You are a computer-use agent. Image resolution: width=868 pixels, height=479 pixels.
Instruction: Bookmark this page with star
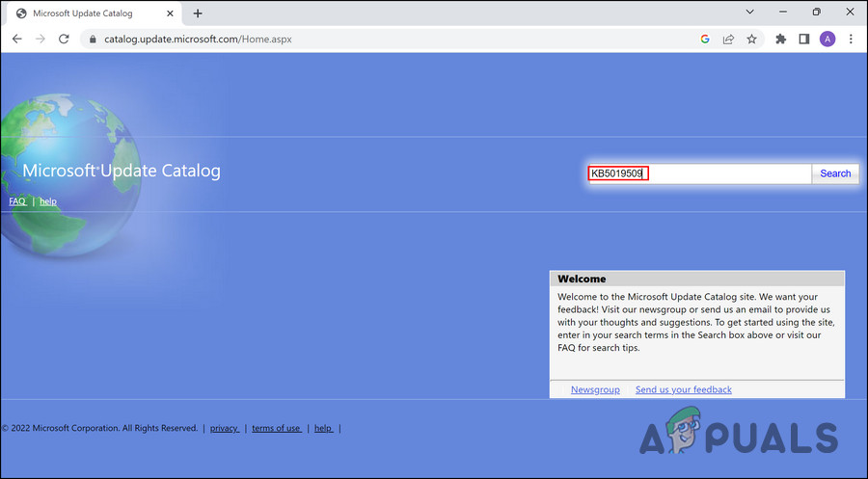coord(751,40)
